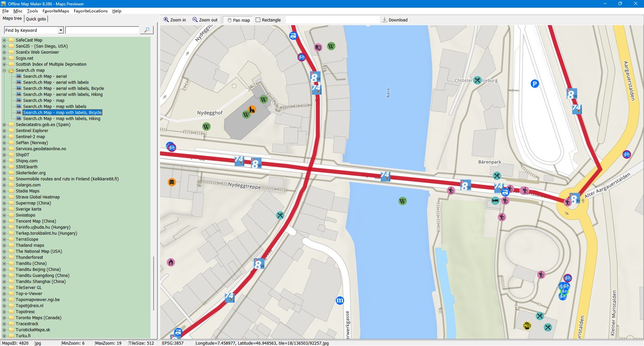
Task: Click the app icon in the title bar
Action: click(x=4, y=4)
